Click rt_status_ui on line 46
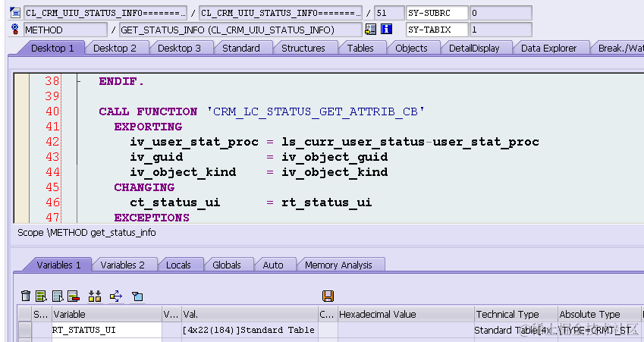 (x=326, y=202)
